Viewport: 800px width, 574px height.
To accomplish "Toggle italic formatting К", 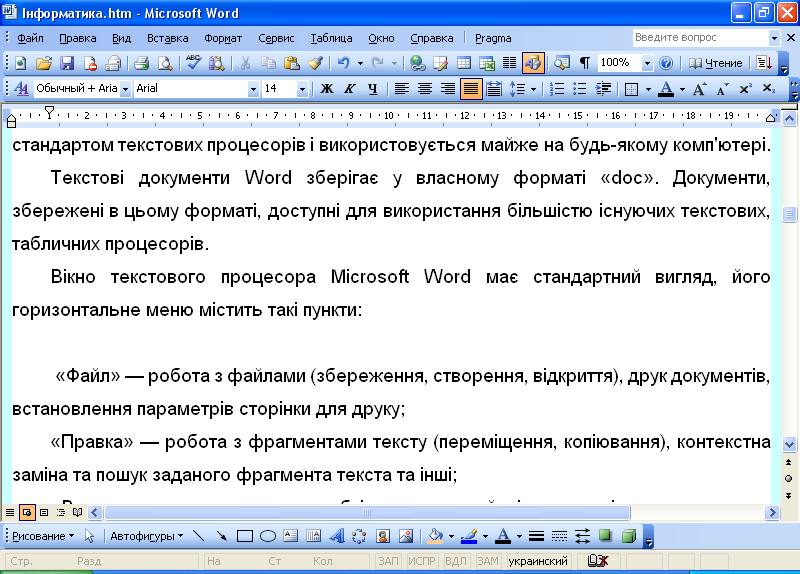I will coord(349,89).
